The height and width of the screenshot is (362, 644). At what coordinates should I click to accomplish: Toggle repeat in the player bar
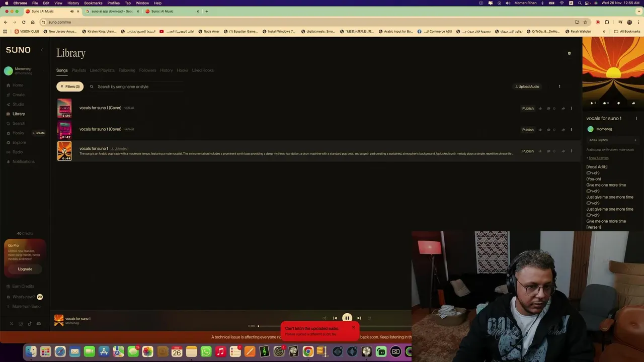click(370, 318)
